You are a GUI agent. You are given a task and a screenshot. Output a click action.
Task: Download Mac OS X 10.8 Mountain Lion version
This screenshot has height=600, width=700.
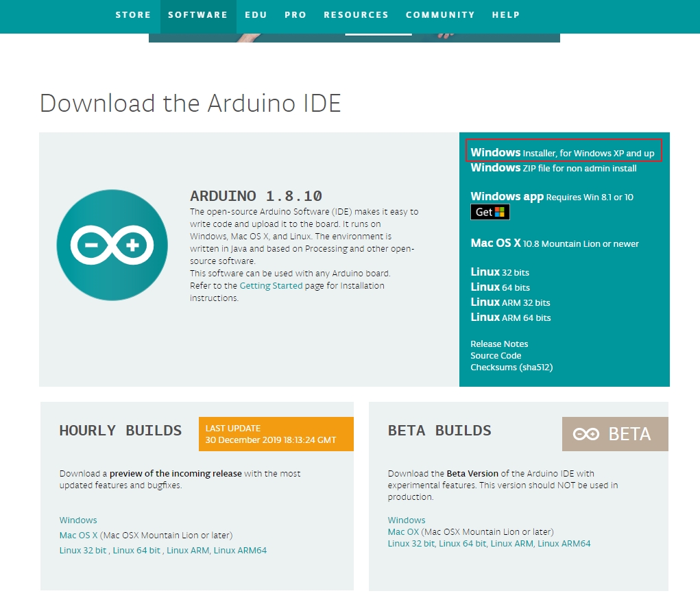coord(555,243)
